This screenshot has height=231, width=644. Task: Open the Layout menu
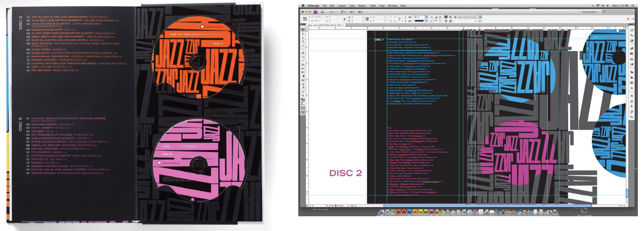(341, 6)
